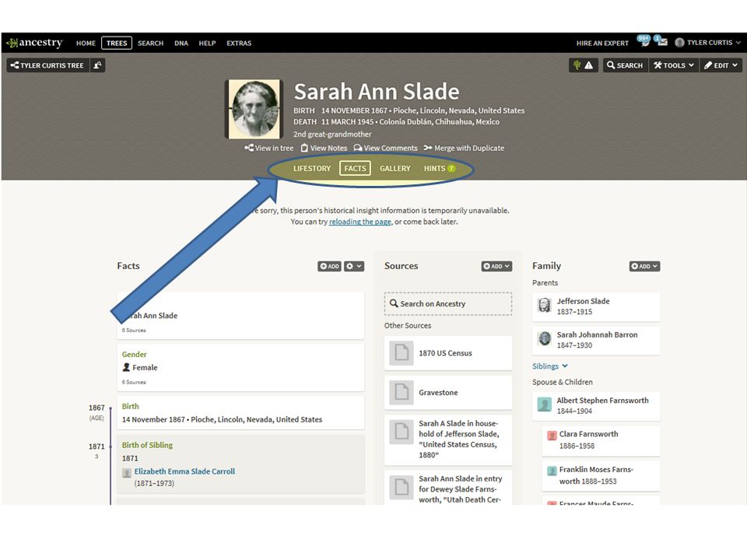Open the Trees menu

point(117,43)
